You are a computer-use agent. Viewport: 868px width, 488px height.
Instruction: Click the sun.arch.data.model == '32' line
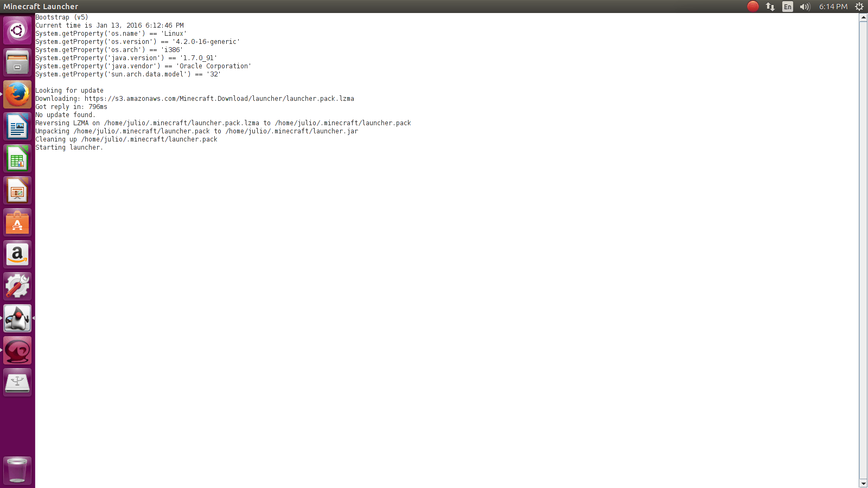(128, 74)
